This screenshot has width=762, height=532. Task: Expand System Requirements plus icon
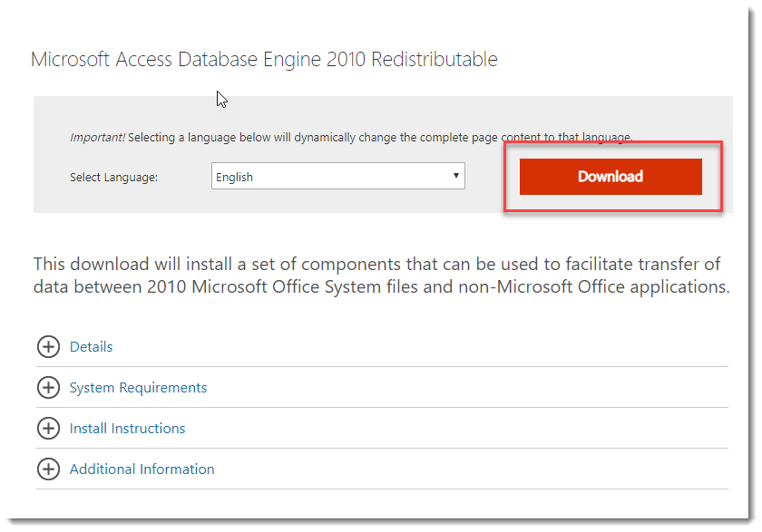click(x=48, y=387)
